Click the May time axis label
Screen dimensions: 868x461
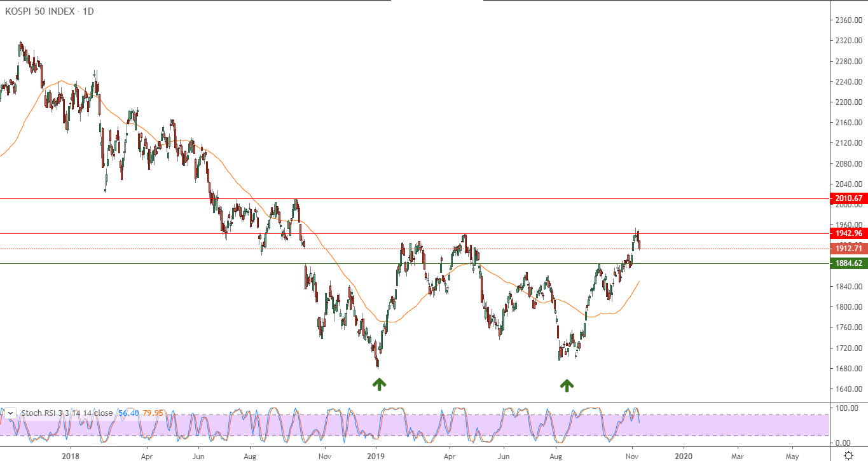[792, 456]
